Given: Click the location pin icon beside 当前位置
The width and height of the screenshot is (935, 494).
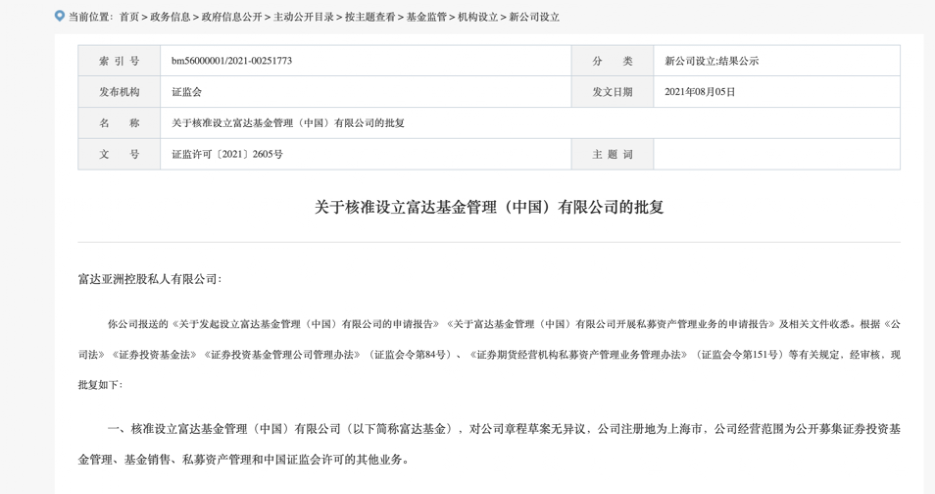Looking at the screenshot, I should coord(59,16).
